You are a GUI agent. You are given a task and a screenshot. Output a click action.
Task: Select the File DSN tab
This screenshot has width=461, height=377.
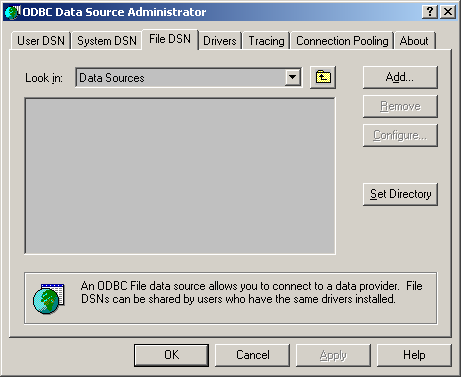(170, 39)
